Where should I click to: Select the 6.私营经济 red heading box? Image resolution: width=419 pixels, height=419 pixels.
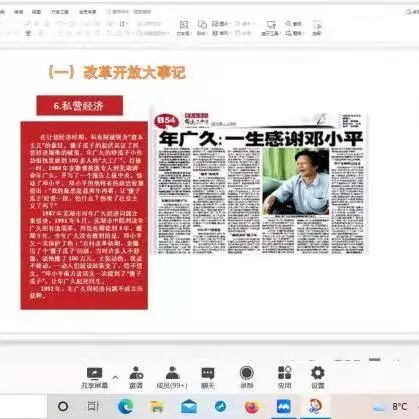80,105
